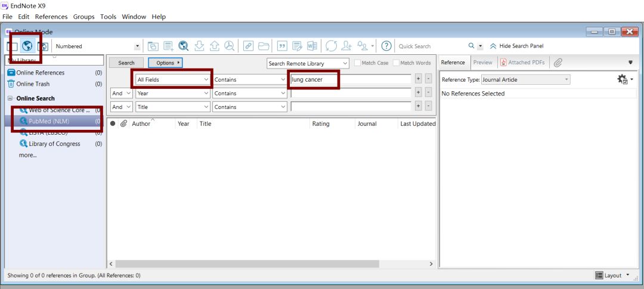Open the And operator dropdown for the Year row
The width and height of the screenshot is (644, 289).
click(122, 93)
